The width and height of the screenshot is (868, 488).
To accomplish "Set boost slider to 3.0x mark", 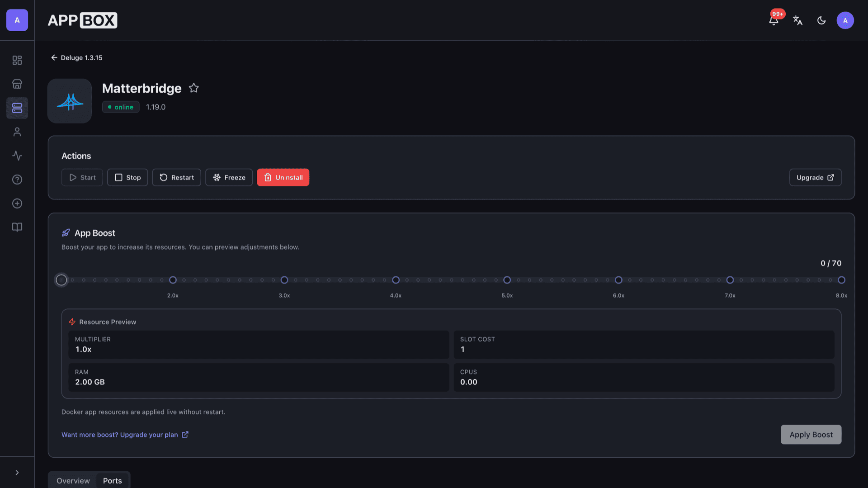I will point(284,280).
